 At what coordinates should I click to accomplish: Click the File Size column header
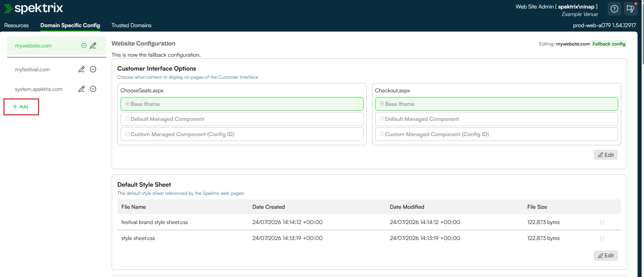click(x=537, y=207)
